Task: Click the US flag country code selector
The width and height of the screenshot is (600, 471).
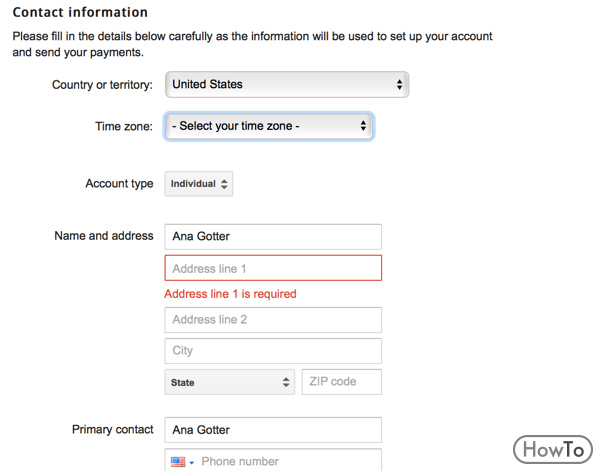Action: pyautogui.click(x=182, y=462)
